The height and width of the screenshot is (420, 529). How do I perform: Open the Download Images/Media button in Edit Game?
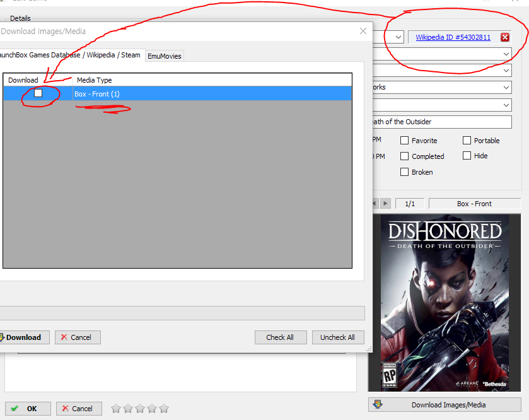tap(445, 404)
